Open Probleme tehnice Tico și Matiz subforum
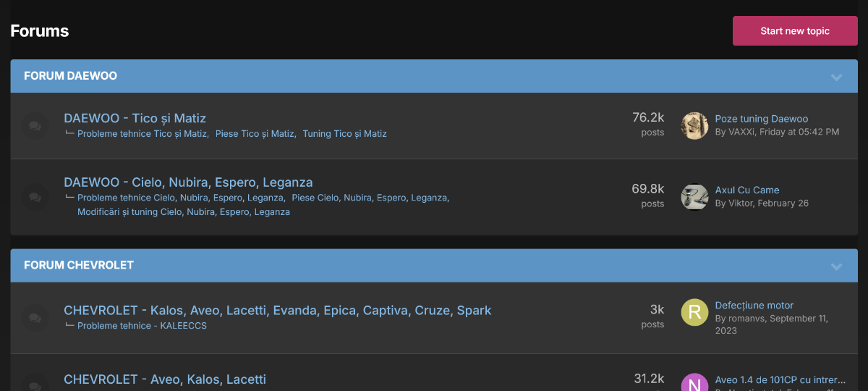 click(142, 134)
